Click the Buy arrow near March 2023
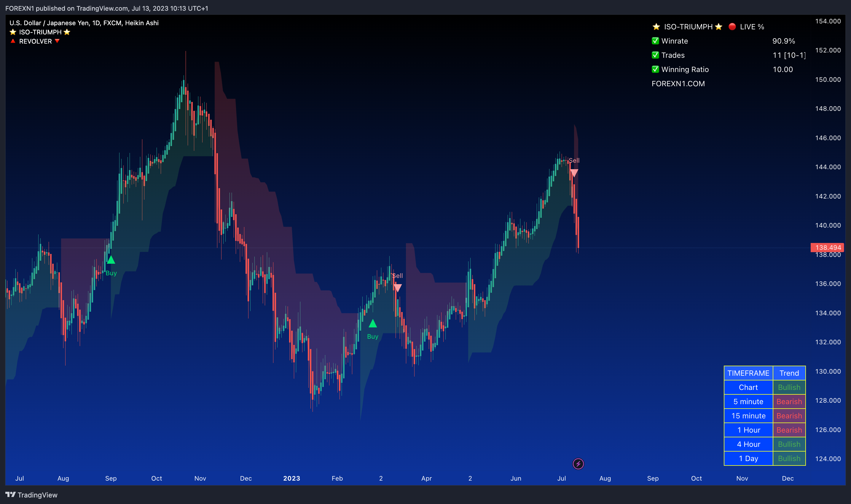 372,323
